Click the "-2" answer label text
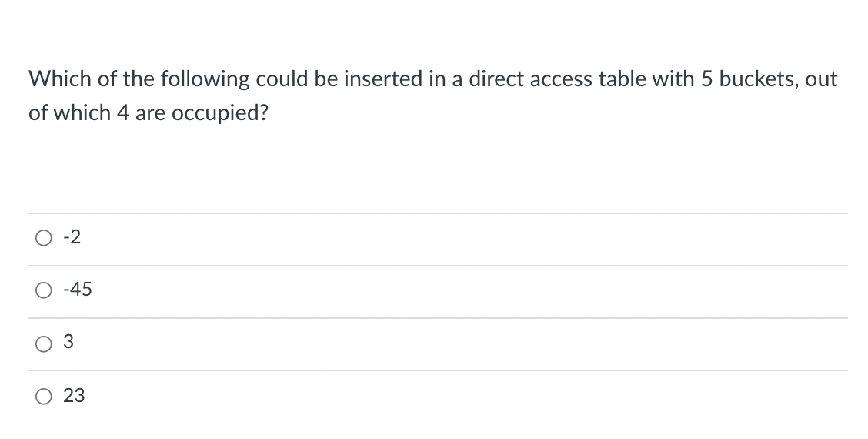The width and height of the screenshot is (868, 439). click(72, 237)
